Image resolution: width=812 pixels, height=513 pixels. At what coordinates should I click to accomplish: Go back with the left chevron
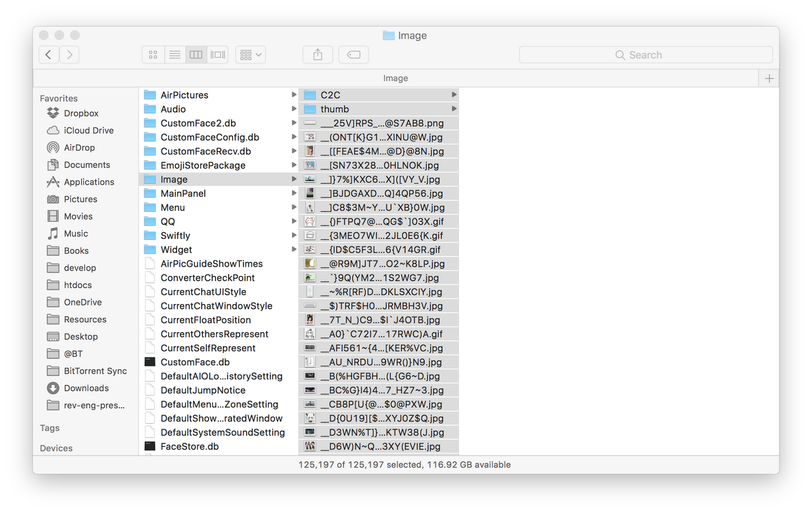click(x=48, y=55)
